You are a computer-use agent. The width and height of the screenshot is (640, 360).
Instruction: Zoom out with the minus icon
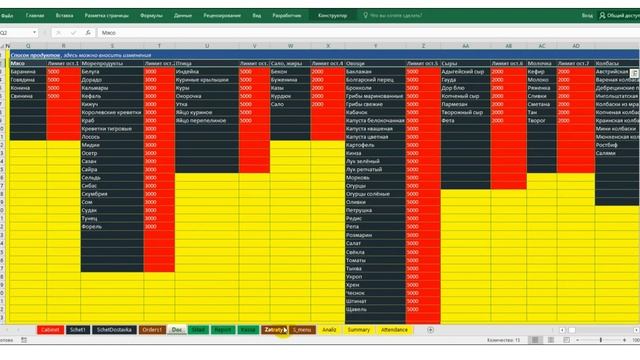click(578, 340)
